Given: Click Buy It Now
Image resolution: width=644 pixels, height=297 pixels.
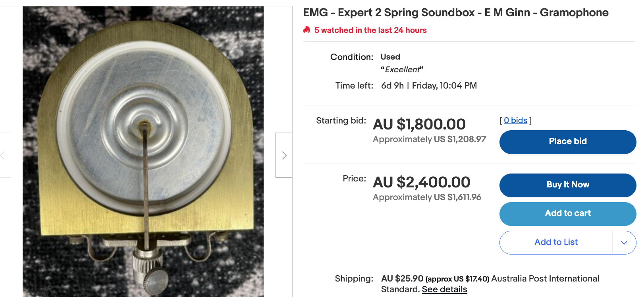Looking at the screenshot, I should pos(567,185).
